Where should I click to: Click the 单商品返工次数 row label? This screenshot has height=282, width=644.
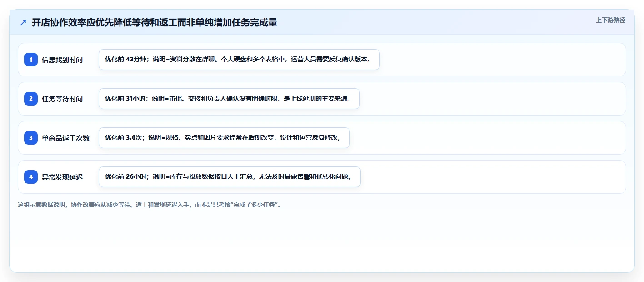point(66,138)
